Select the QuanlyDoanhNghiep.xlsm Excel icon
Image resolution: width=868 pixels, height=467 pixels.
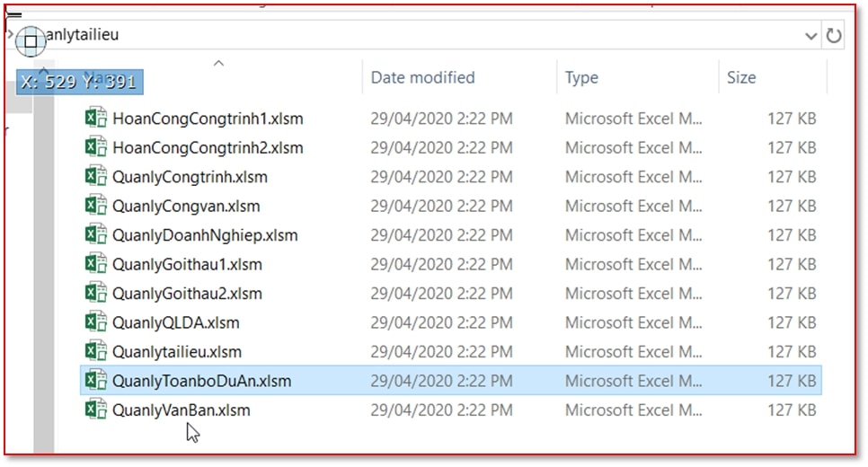tap(95, 235)
